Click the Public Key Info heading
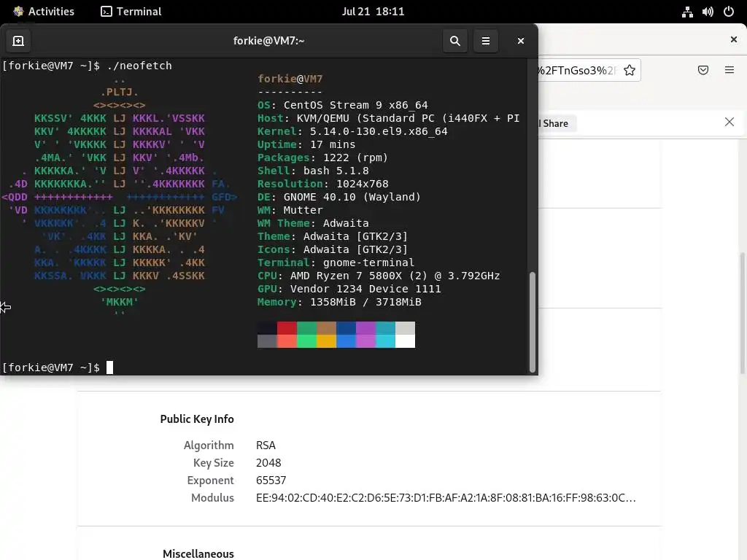 [x=197, y=419]
